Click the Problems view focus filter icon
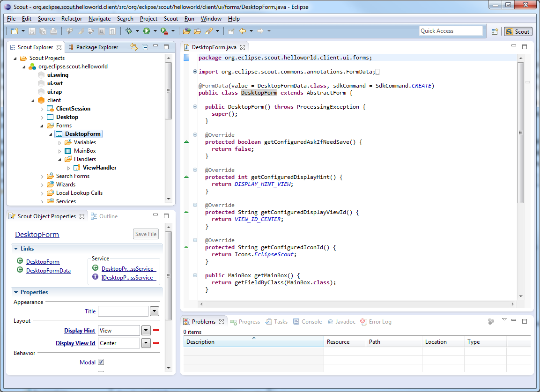540x392 pixels. point(491,321)
